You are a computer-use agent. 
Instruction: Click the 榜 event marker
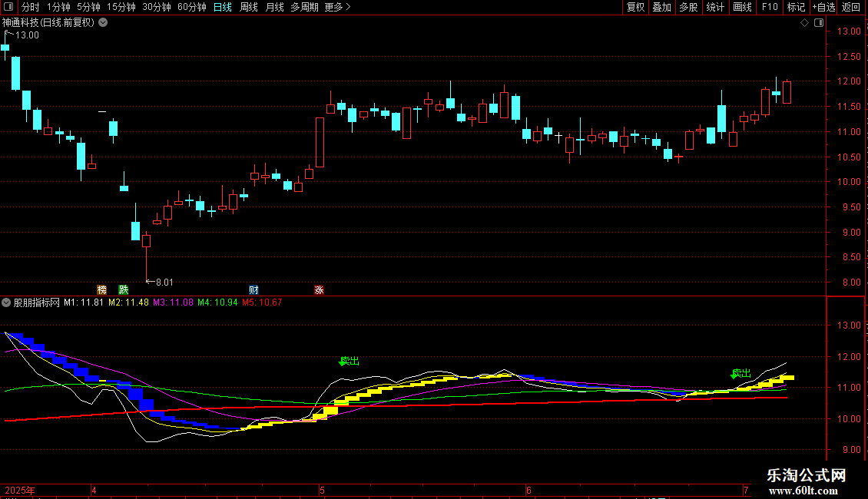tap(102, 290)
